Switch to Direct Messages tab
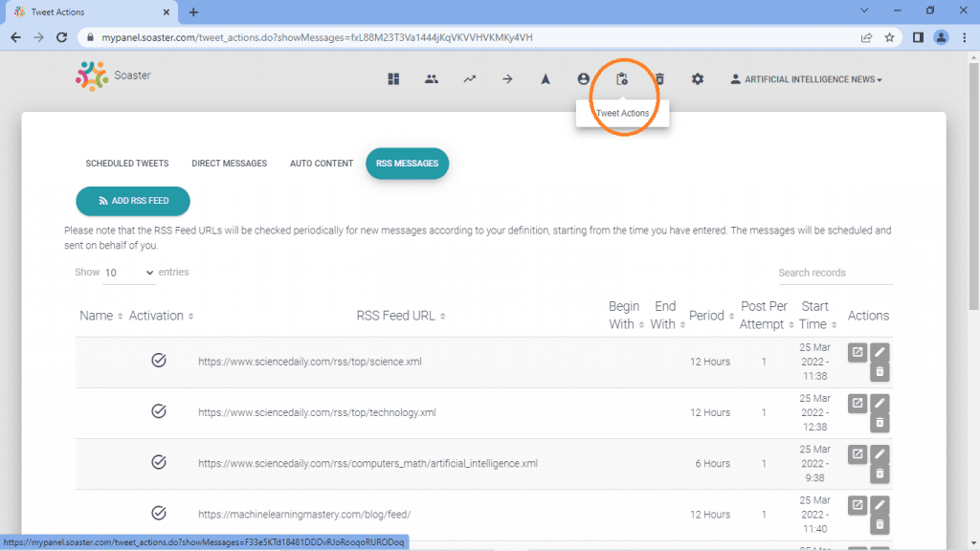980x551 pixels. point(230,164)
